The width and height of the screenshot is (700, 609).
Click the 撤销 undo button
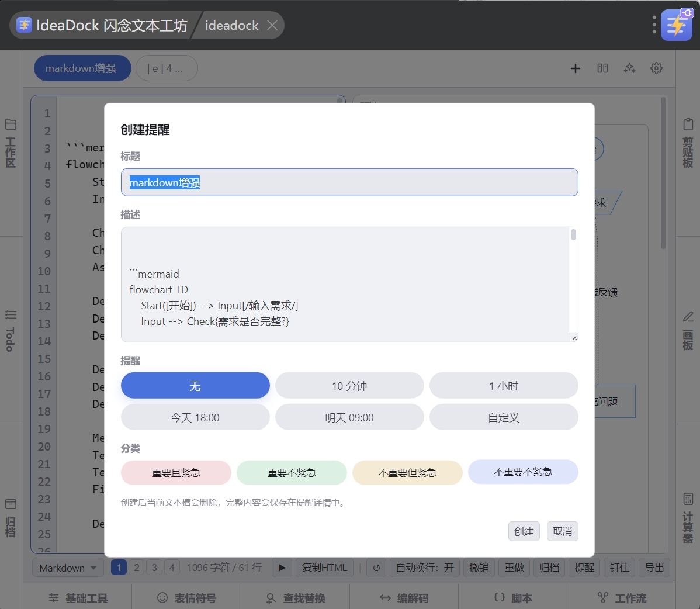[x=479, y=568]
